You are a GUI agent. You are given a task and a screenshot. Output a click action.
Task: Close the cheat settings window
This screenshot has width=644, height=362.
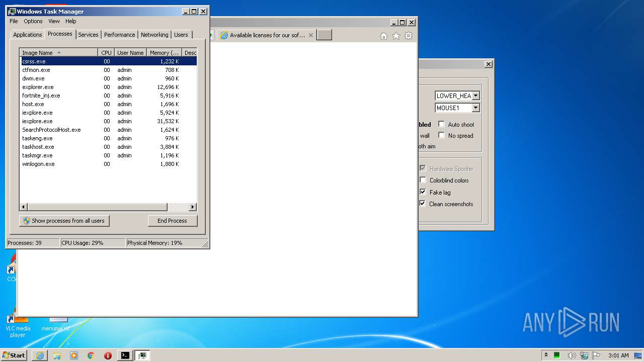pyautogui.click(x=488, y=64)
